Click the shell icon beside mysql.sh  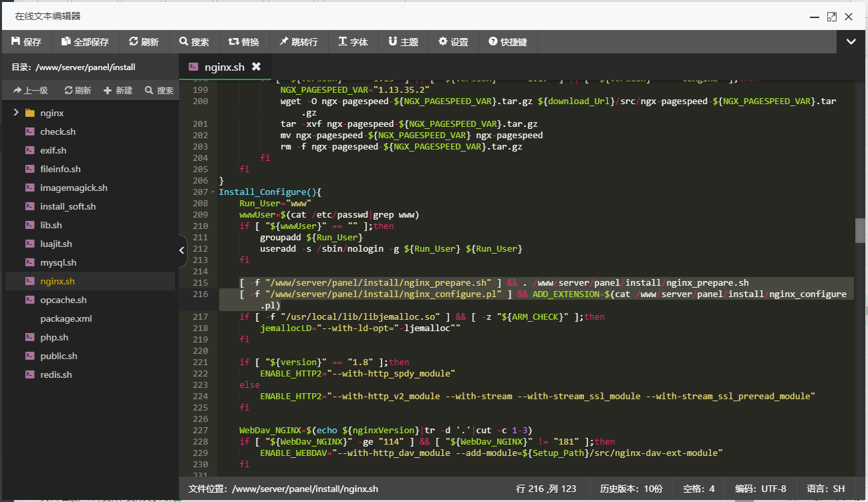pos(29,262)
